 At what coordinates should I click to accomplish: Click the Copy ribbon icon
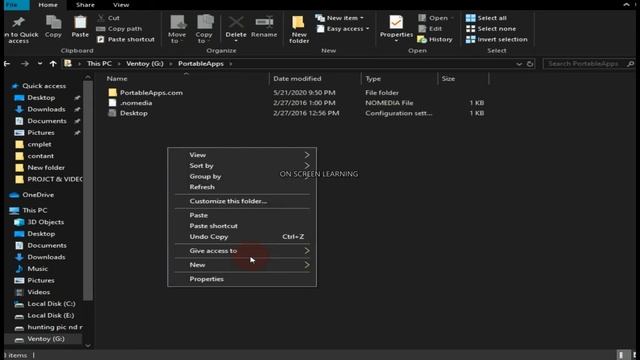pos(53,27)
